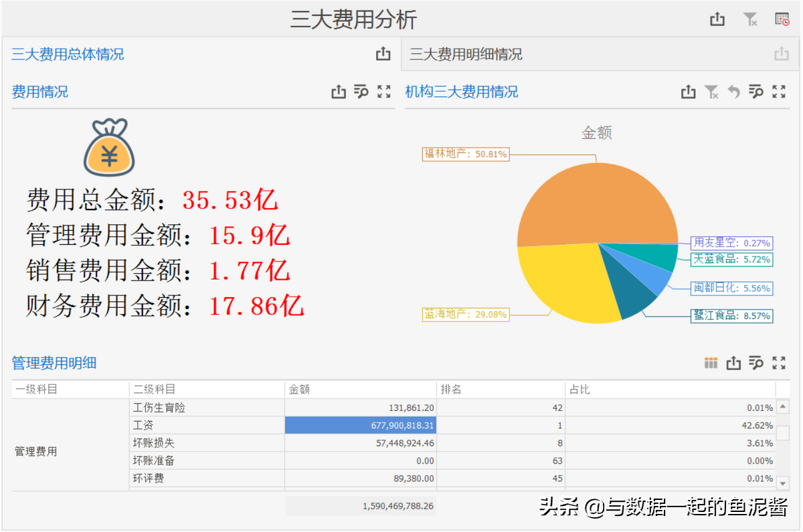Clear filters on 机构三大费用情况 chart
803x532 pixels.
(711, 92)
